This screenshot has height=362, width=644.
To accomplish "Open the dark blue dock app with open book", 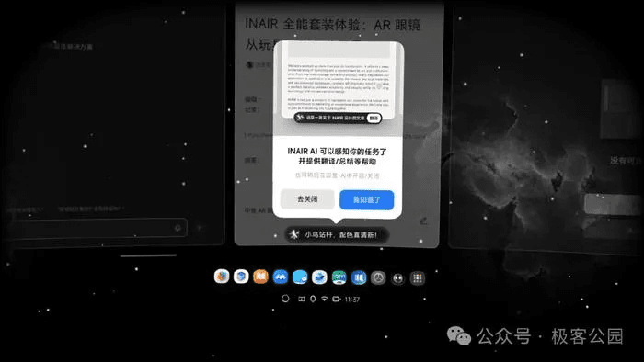I will pyautogui.click(x=359, y=278).
